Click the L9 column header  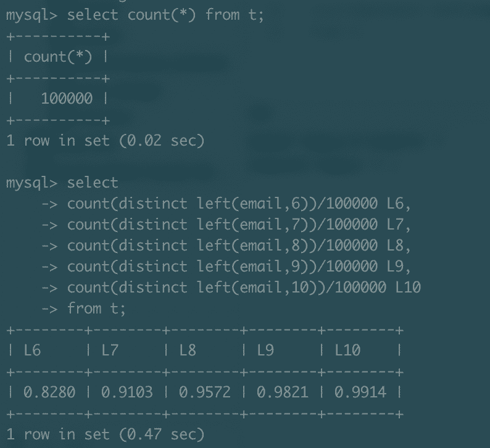tap(265, 351)
